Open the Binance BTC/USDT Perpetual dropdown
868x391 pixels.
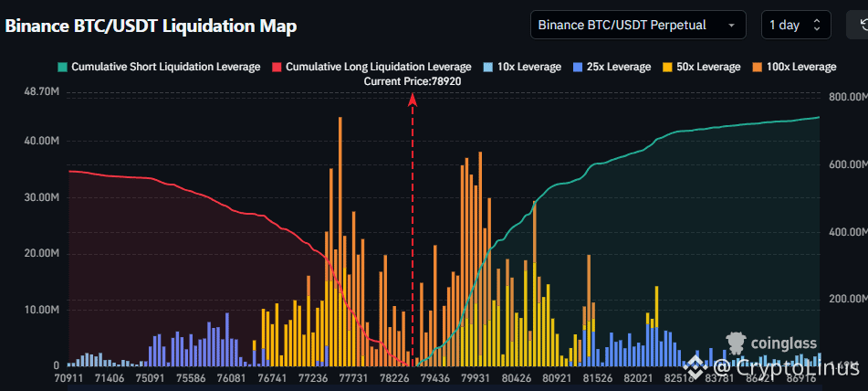click(638, 25)
